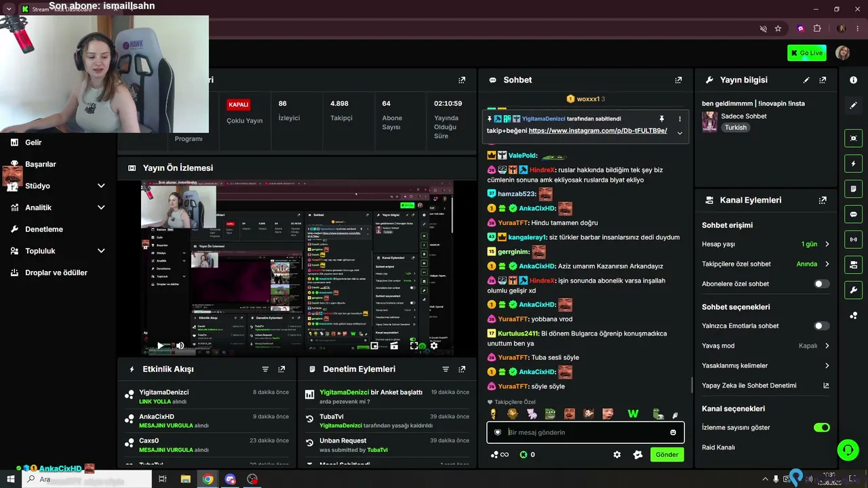Click the chat message input field
Screen dimensions: 868x488
[x=585, y=432]
